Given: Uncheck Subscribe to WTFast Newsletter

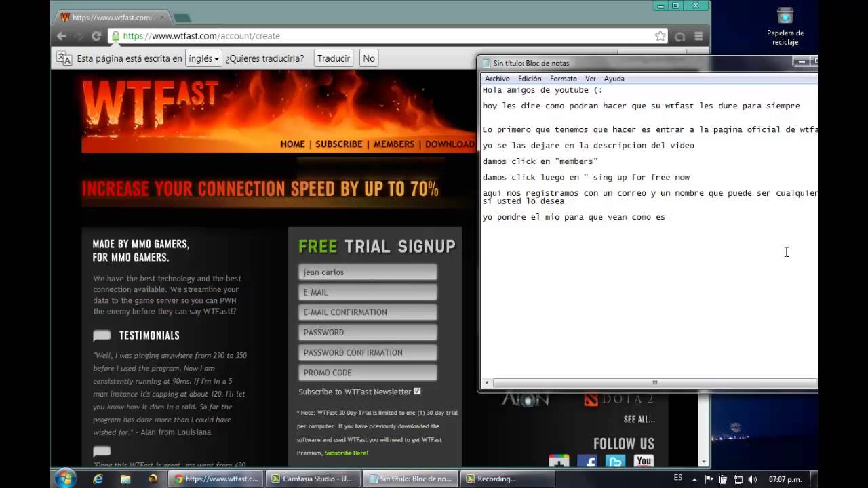Looking at the screenshot, I should coord(417,391).
